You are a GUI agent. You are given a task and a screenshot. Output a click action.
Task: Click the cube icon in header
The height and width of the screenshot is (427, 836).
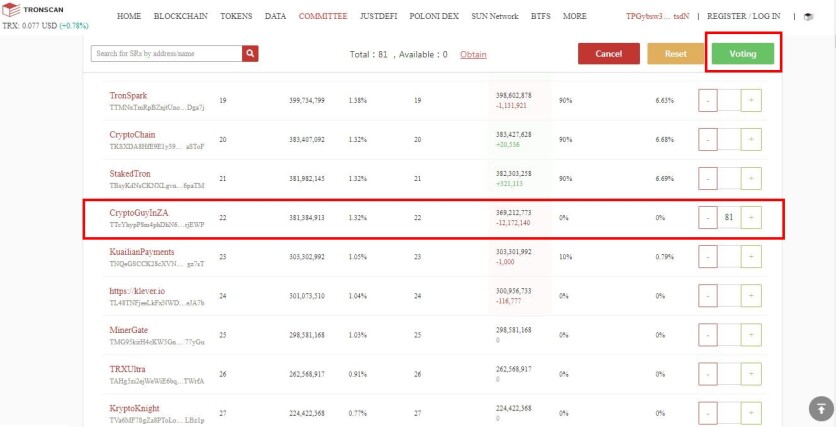tap(808, 17)
